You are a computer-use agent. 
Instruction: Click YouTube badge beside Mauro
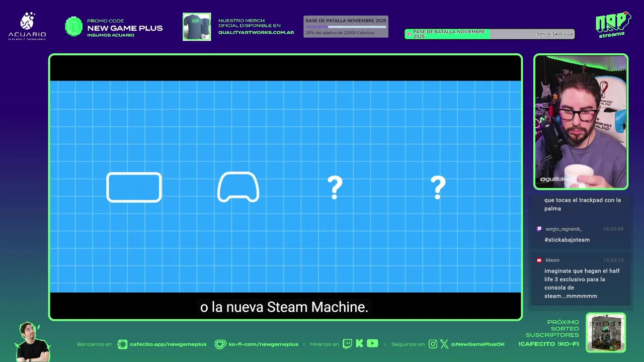pos(539,260)
